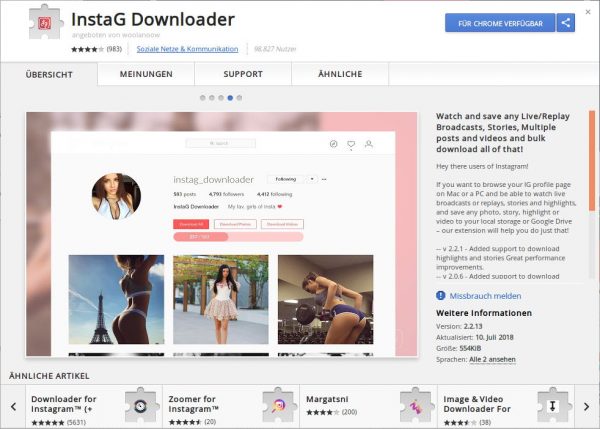Switch to the Meinungen tab
This screenshot has height=429, width=600.
(x=146, y=74)
